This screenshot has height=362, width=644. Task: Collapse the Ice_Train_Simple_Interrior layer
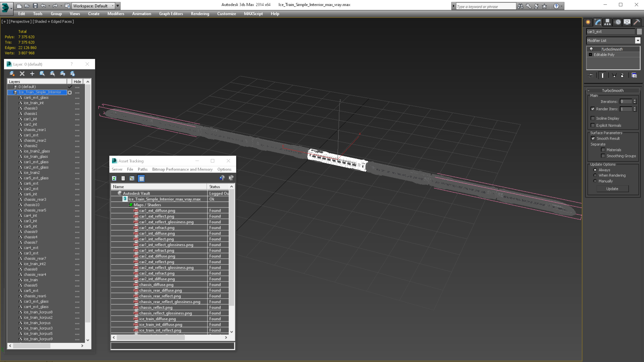(10, 92)
